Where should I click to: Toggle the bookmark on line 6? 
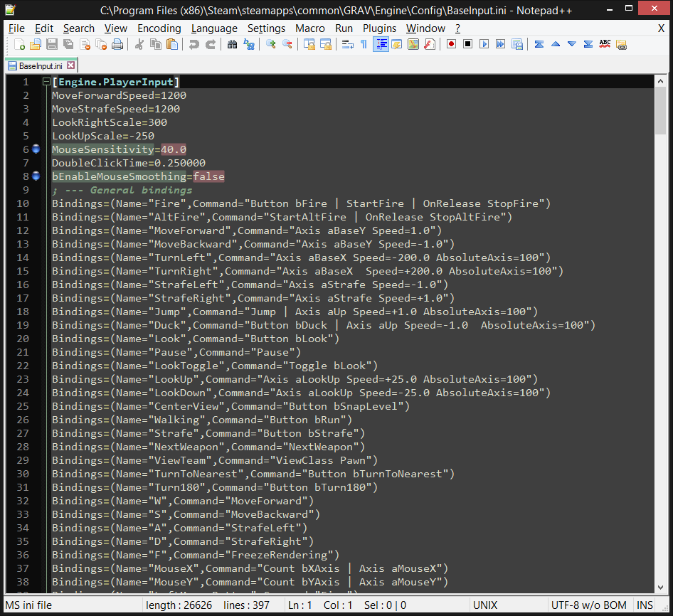click(x=36, y=149)
